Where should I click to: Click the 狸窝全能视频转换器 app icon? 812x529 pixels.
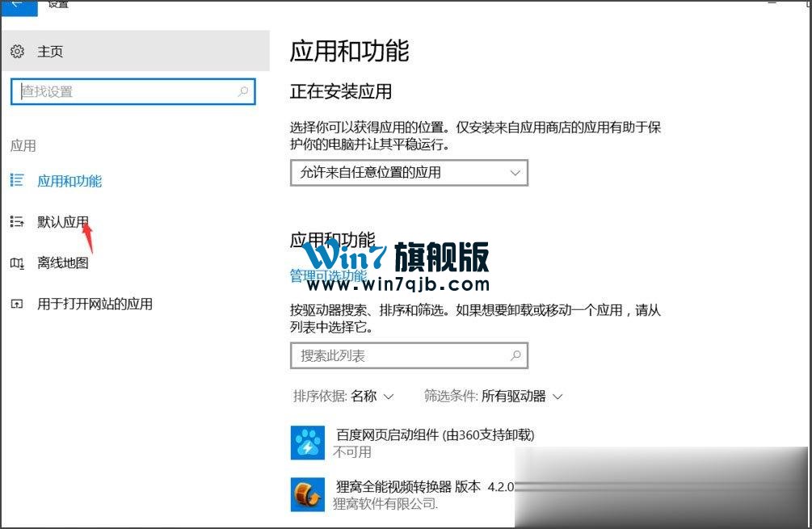[x=306, y=494]
